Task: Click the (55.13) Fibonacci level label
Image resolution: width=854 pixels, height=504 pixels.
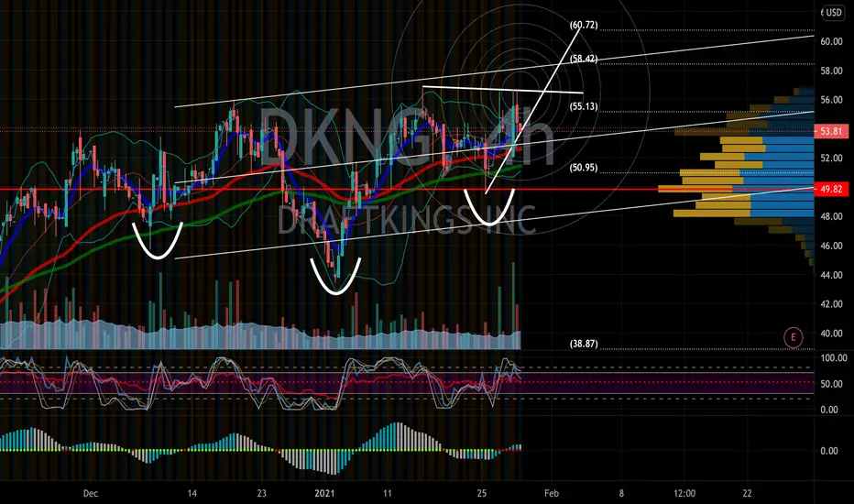Action: click(584, 106)
